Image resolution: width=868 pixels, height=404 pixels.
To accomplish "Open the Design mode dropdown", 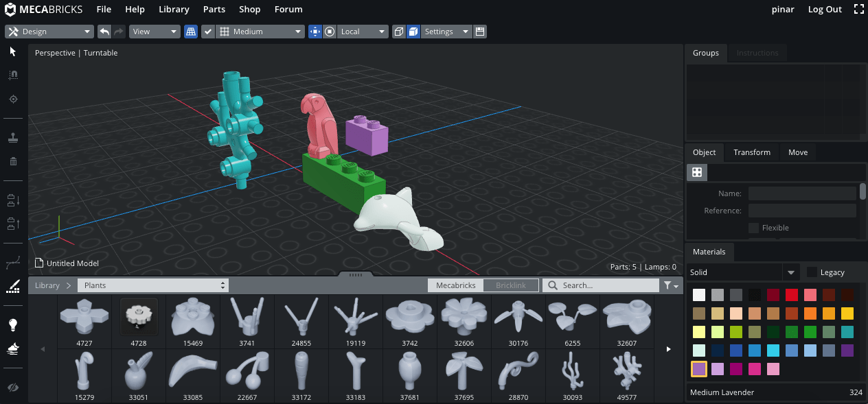I will [x=49, y=32].
